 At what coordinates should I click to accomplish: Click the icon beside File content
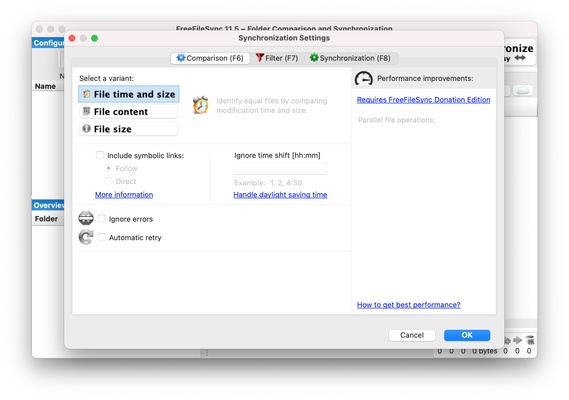pos(86,111)
